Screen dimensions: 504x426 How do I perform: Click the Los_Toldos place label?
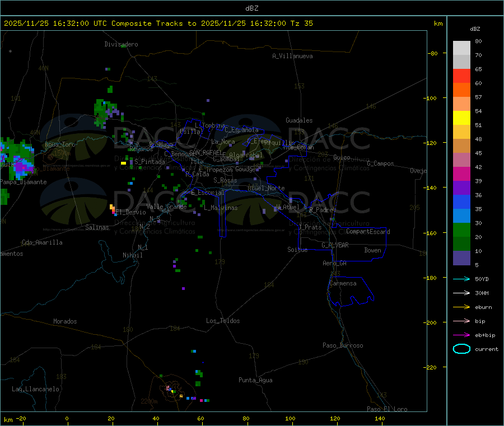(x=223, y=321)
